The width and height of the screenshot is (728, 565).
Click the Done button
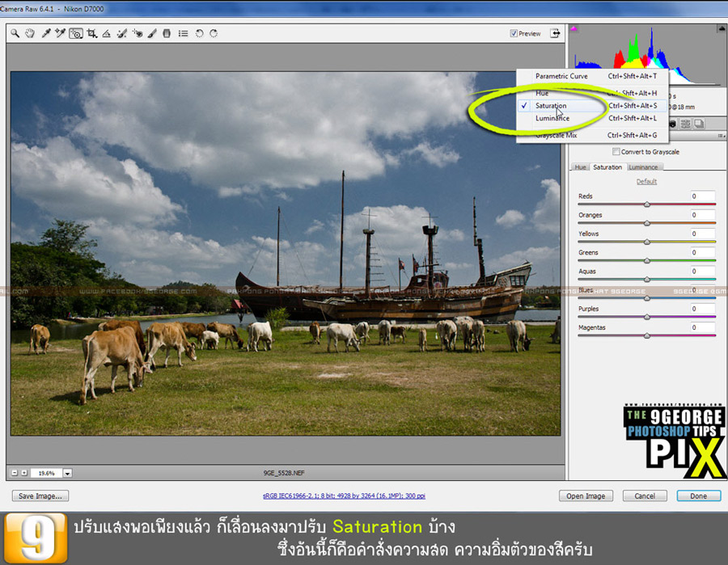pos(698,495)
